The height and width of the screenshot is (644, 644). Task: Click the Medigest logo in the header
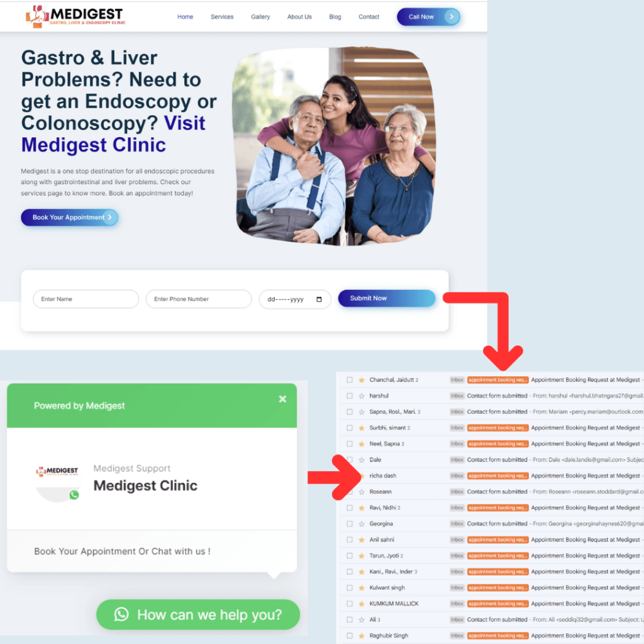click(x=75, y=17)
